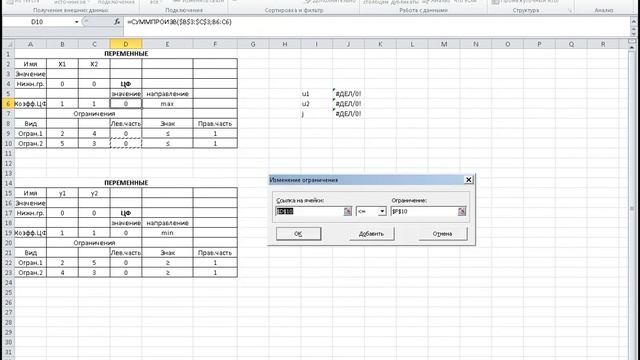The width and height of the screenshot is (640, 360).
Task: Click the Отмена button
Action: coord(443,234)
